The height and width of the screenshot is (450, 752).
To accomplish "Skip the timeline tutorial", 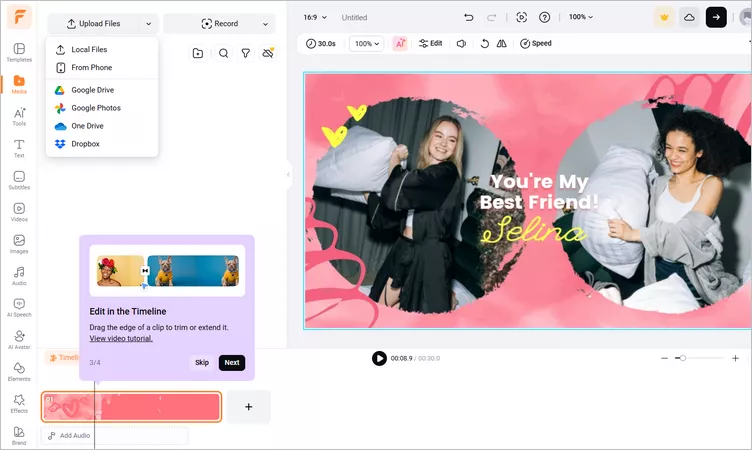I will 202,363.
